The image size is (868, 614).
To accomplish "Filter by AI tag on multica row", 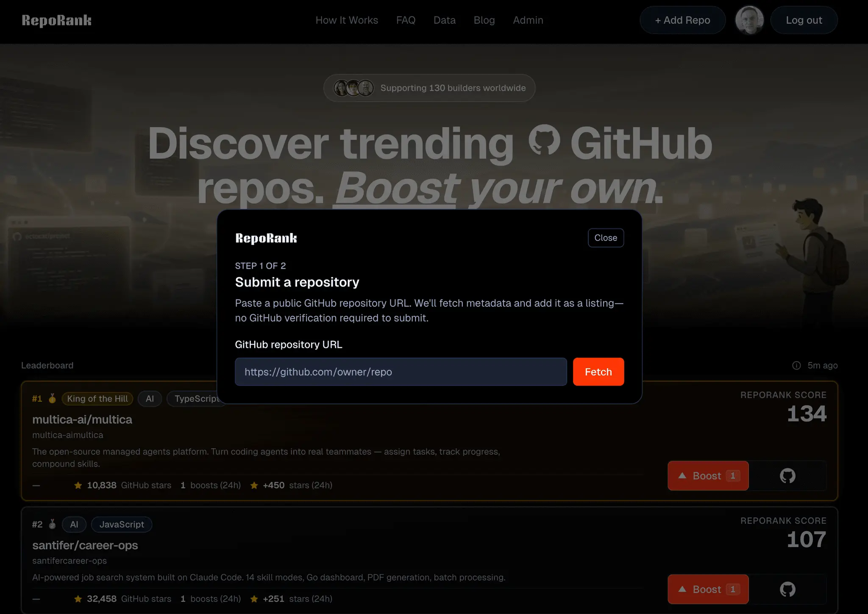I will (150, 399).
